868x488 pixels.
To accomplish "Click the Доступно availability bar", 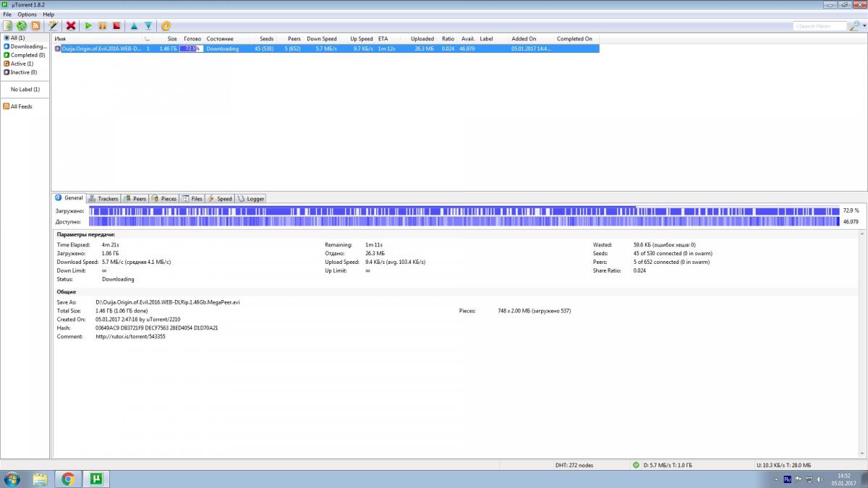I will (464, 222).
